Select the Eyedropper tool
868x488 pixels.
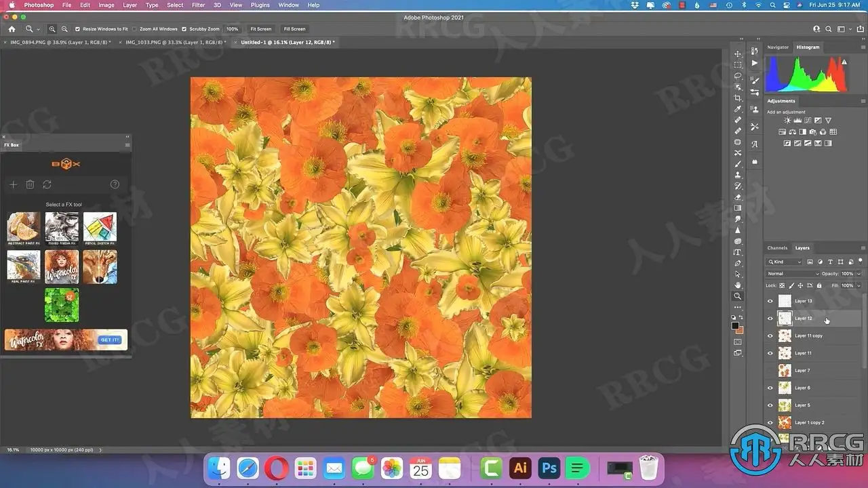(738, 109)
